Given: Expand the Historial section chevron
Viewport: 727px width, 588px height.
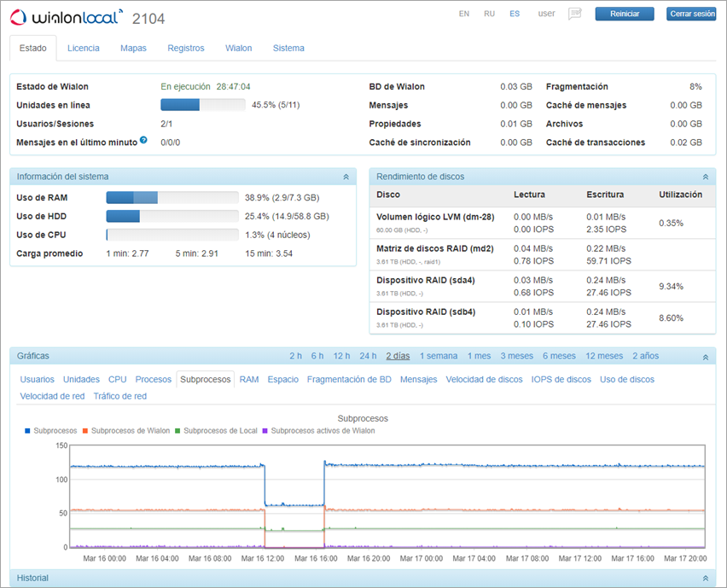Looking at the screenshot, I should click(705, 579).
